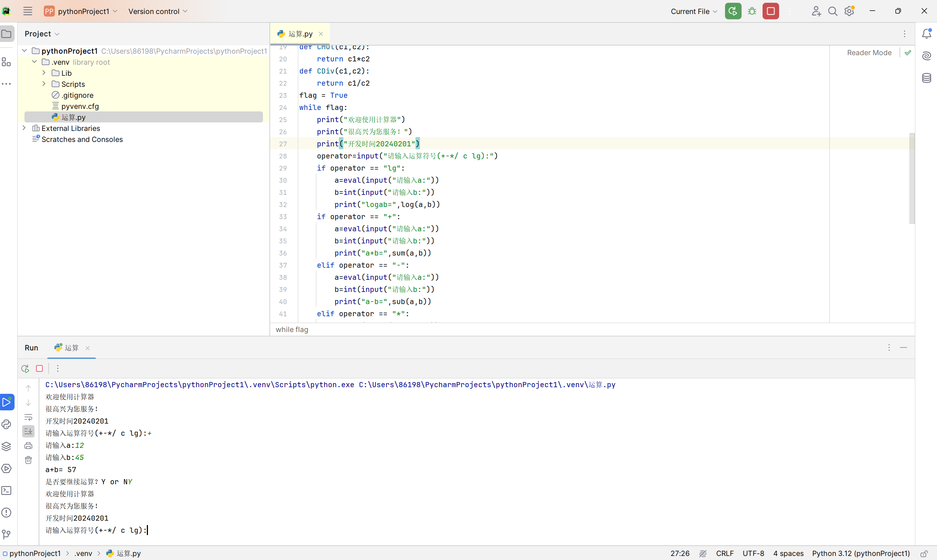Toggle Soft-Wrap in Run console

coord(28,417)
